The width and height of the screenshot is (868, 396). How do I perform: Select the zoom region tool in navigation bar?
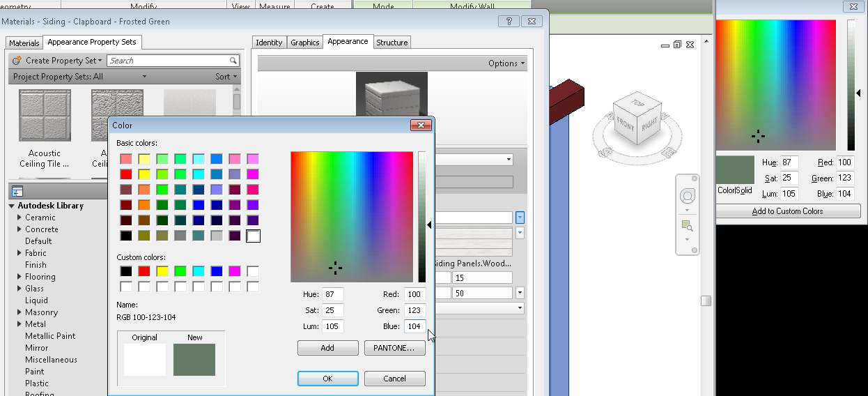click(688, 226)
